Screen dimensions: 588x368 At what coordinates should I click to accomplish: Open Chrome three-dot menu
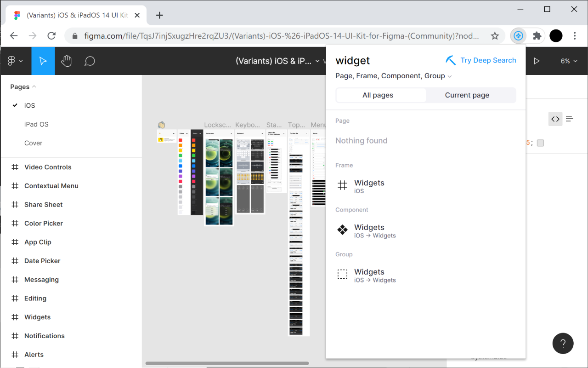(x=575, y=36)
